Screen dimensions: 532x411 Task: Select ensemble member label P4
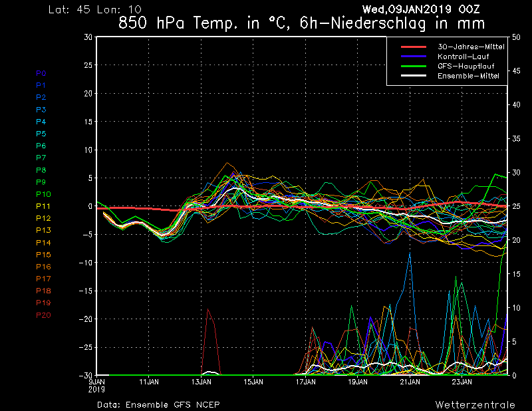tap(41, 122)
